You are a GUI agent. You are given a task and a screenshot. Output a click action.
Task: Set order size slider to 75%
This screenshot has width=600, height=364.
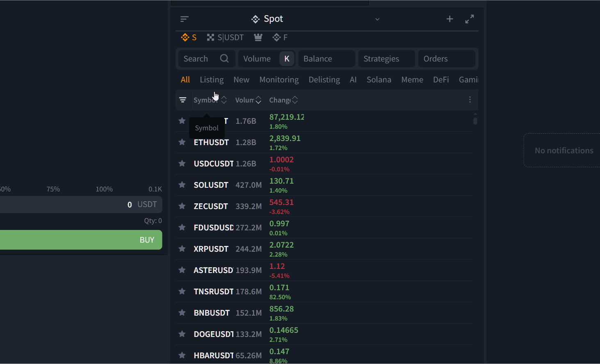click(x=53, y=189)
